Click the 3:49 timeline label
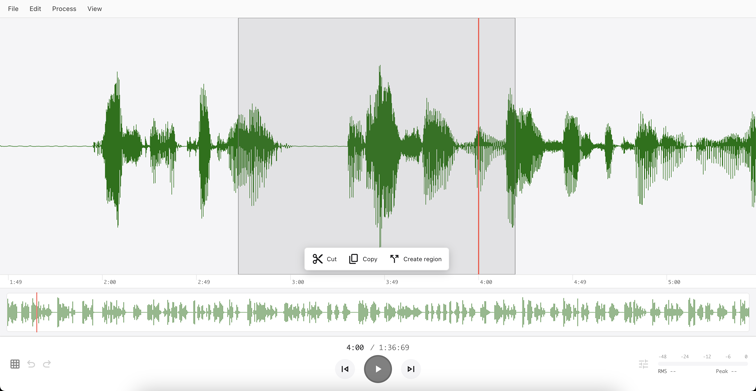This screenshot has width=756, height=391. (392, 282)
